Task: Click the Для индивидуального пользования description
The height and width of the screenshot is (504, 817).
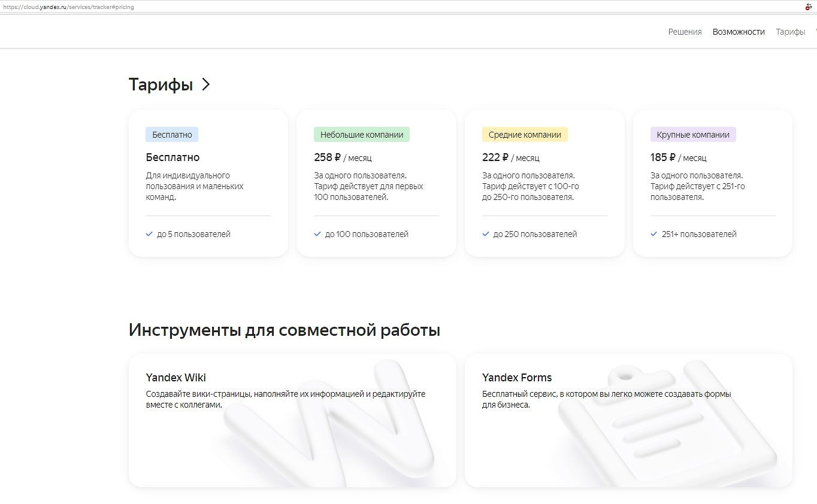Action: click(x=195, y=186)
